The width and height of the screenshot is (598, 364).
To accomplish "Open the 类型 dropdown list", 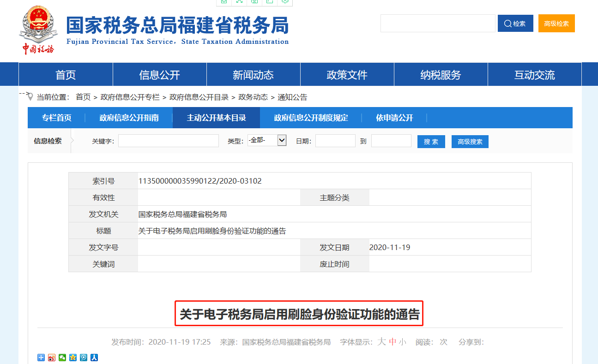I will (x=267, y=140).
